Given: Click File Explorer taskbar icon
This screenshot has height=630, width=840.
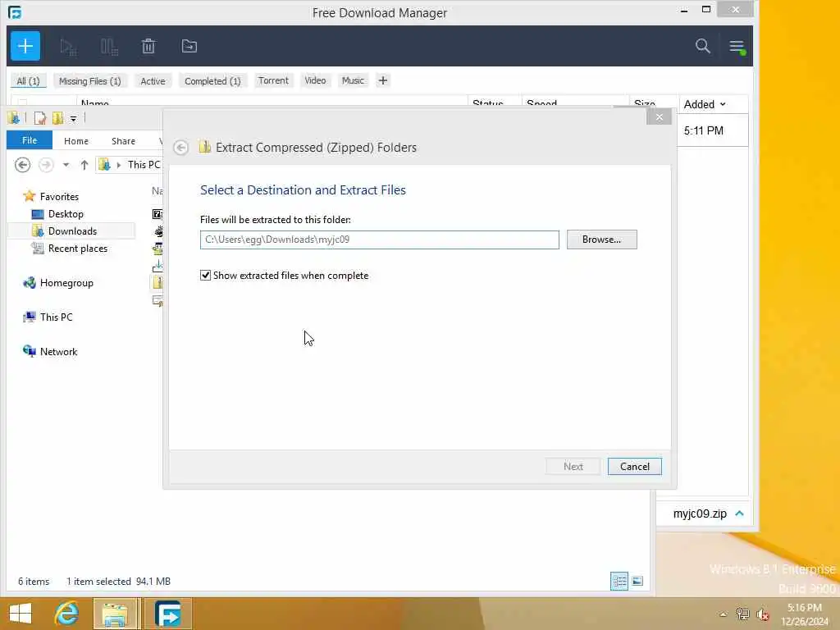Looking at the screenshot, I should (x=116, y=614).
